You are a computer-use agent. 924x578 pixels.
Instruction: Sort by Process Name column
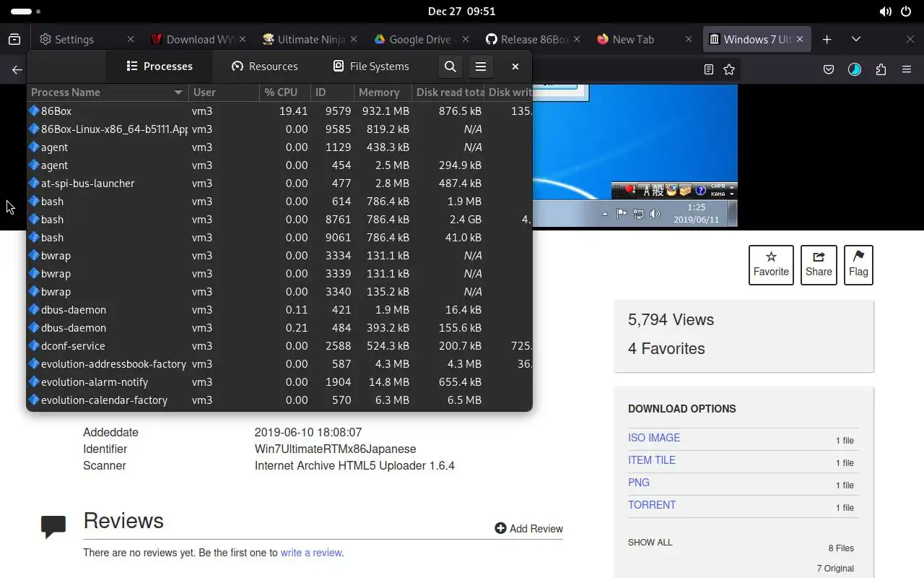tap(108, 92)
